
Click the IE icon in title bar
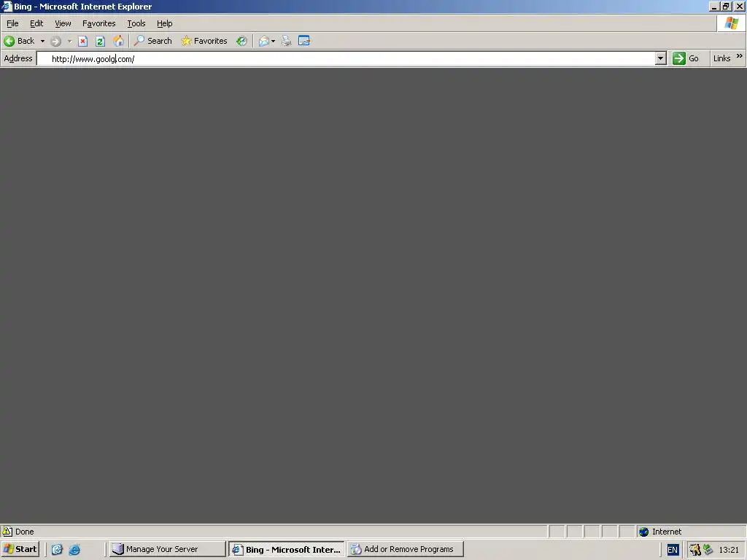pos(7,6)
